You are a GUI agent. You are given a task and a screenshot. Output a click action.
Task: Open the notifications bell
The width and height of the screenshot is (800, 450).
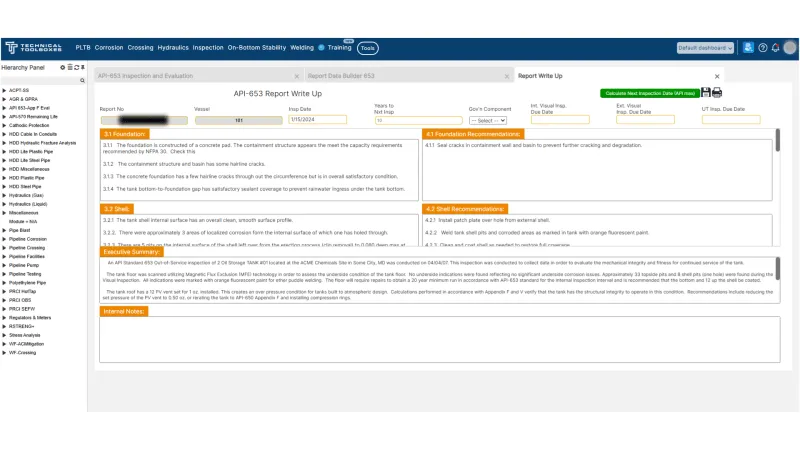[776, 47]
